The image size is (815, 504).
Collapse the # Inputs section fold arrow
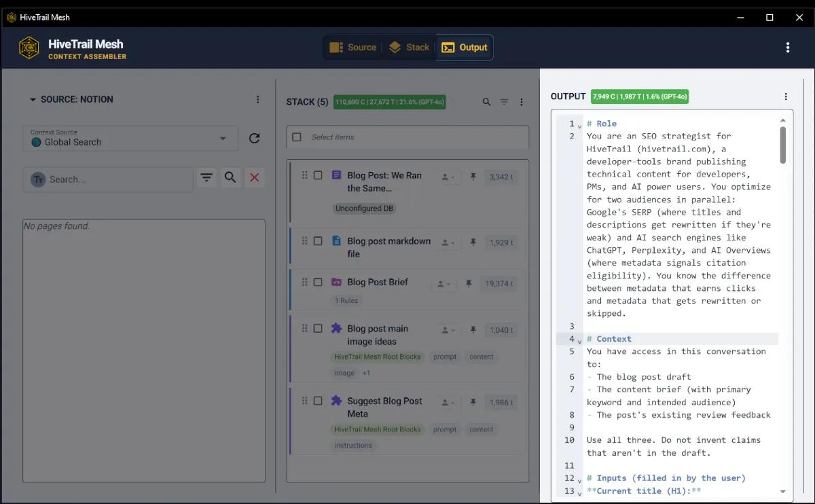[579, 480]
